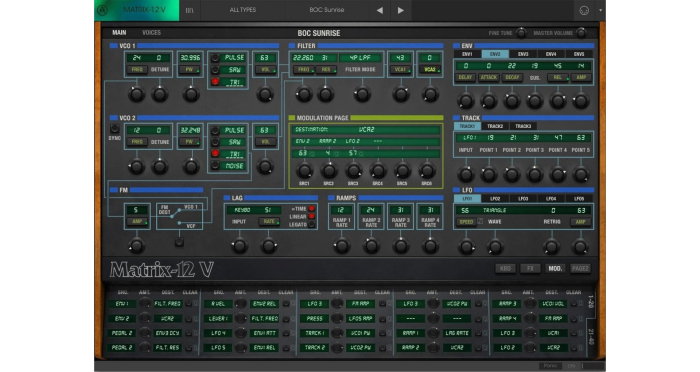Toggle VCO 2 SYNC button

pyautogui.click(x=115, y=129)
